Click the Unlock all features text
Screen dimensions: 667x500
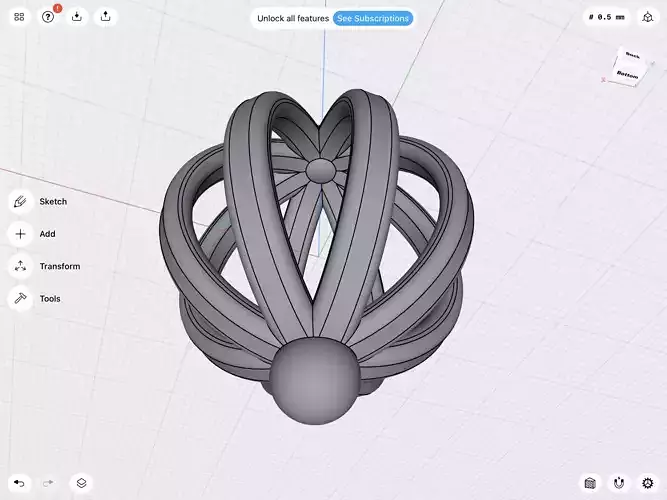(x=293, y=19)
